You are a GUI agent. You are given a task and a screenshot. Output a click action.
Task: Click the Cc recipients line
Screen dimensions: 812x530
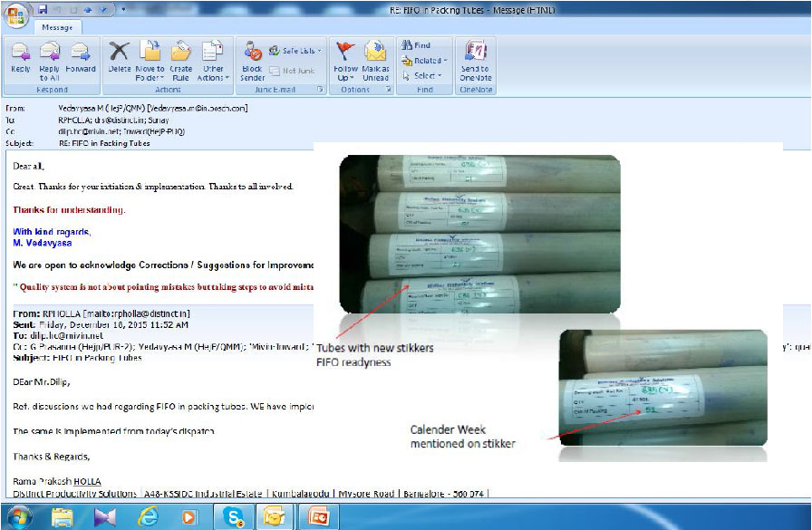pyautogui.click(x=121, y=131)
